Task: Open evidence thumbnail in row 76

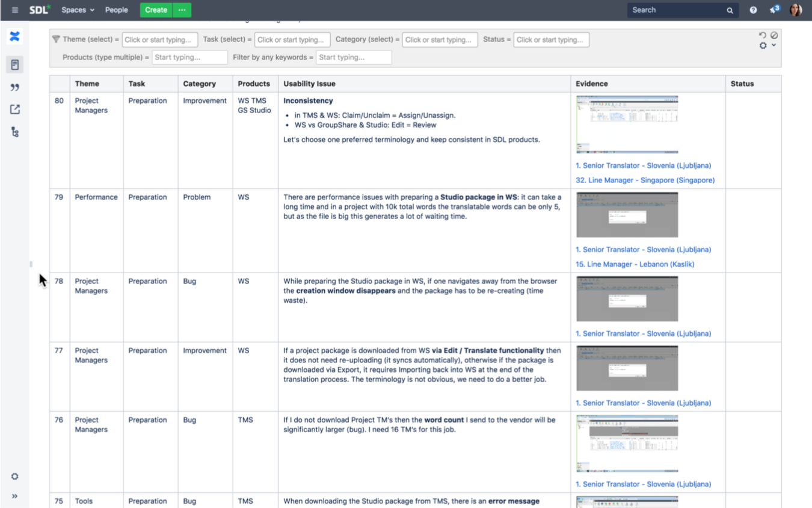Action: [627, 444]
